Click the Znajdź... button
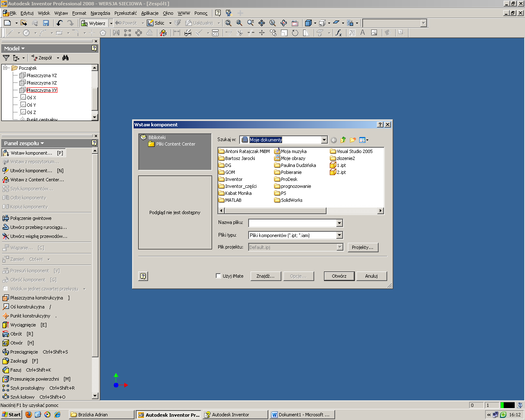This screenshot has width=525, height=420. pyautogui.click(x=265, y=276)
